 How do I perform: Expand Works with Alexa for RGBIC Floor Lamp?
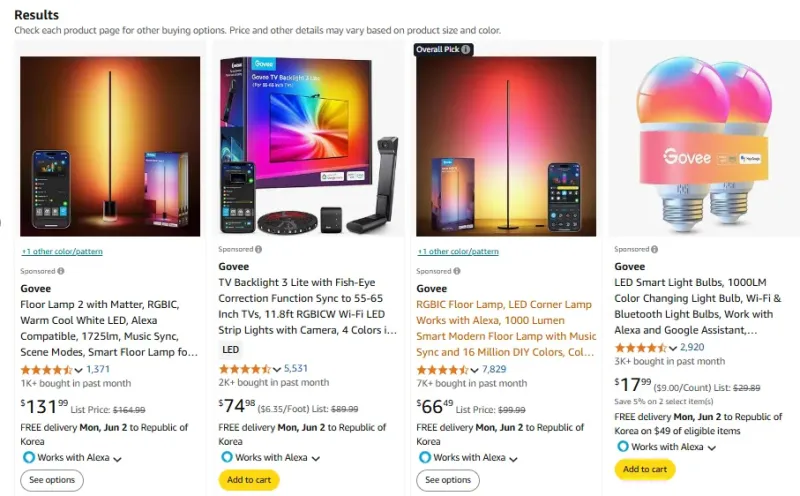pos(514,459)
